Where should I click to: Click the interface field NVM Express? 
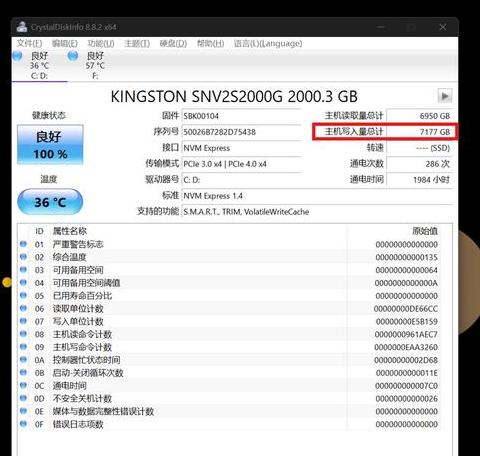[241, 148]
